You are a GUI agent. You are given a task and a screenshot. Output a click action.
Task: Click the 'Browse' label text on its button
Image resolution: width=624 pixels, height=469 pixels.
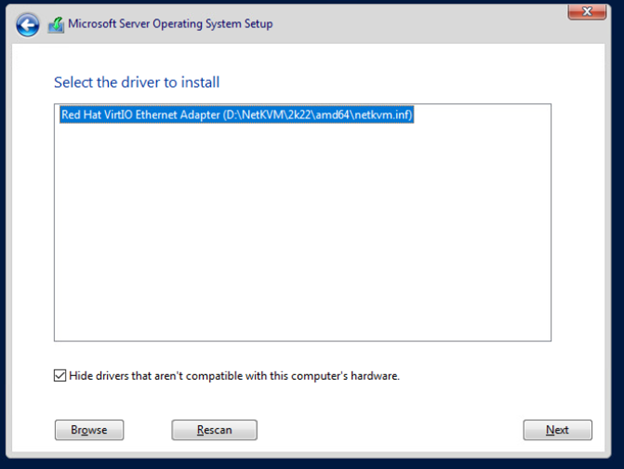coord(89,430)
